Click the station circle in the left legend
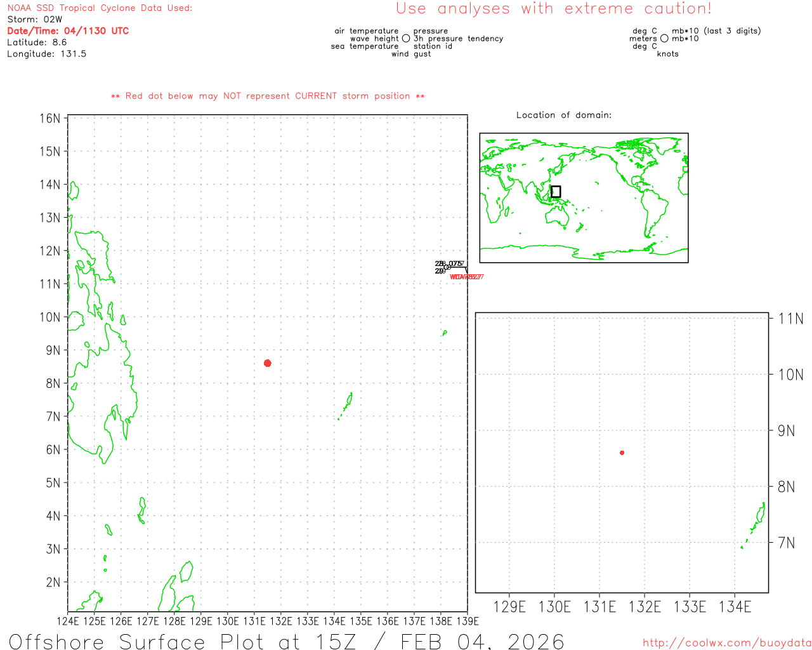Image resolution: width=812 pixels, height=650 pixels. 406,39
